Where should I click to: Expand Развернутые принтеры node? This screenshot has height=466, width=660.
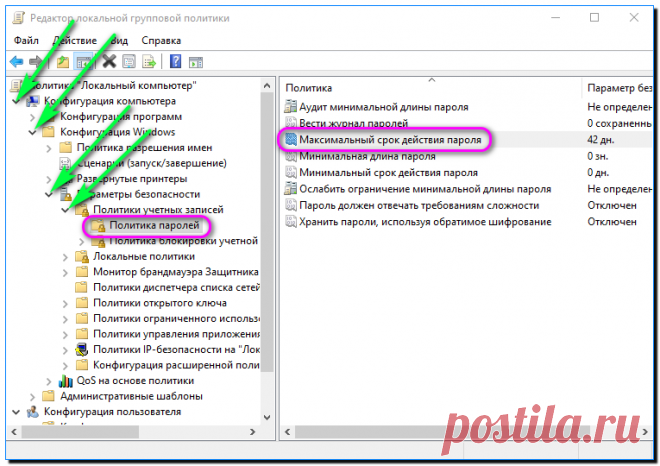tap(49, 179)
